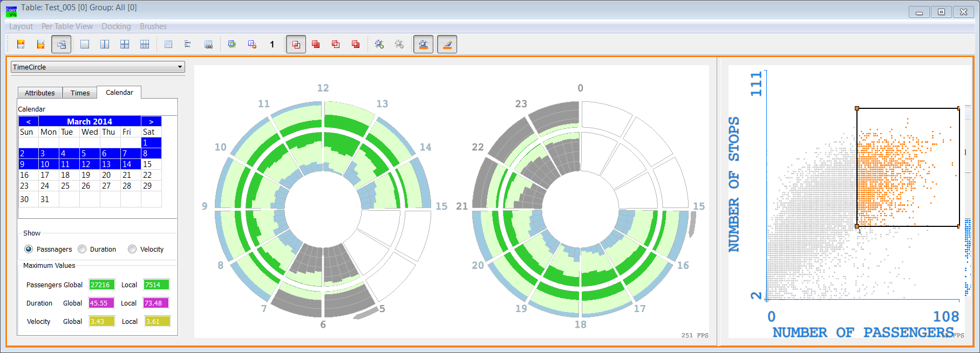Image resolution: width=980 pixels, height=353 pixels.
Task: Click hour label 12 on left TimeCircle
Action: [x=323, y=88]
